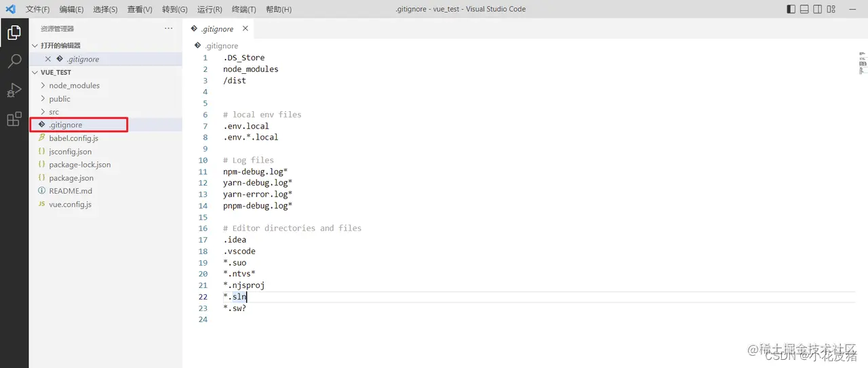Click the 资源管理器 panel title
This screenshot has width=868, height=368.
click(57, 28)
